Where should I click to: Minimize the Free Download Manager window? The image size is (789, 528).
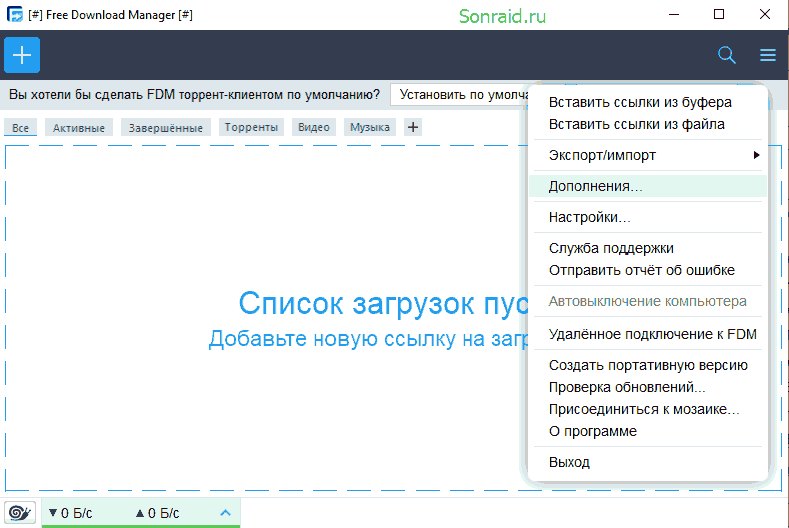click(x=674, y=15)
